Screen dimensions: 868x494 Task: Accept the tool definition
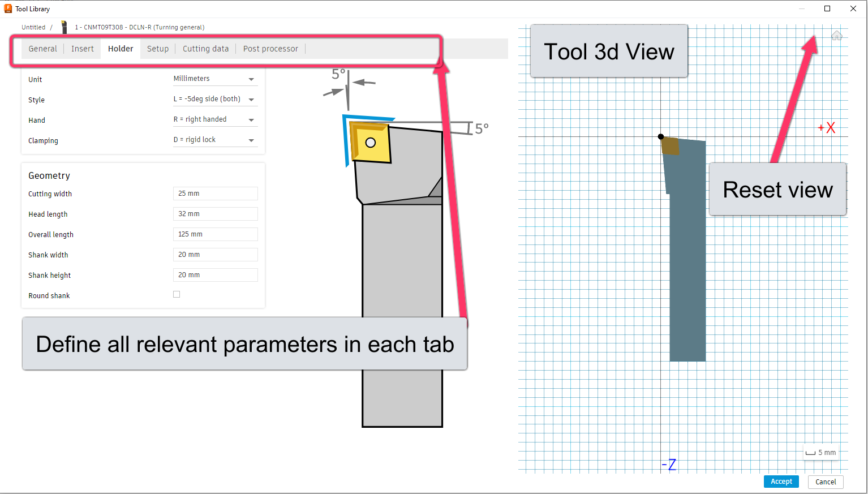tap(781, 481)
